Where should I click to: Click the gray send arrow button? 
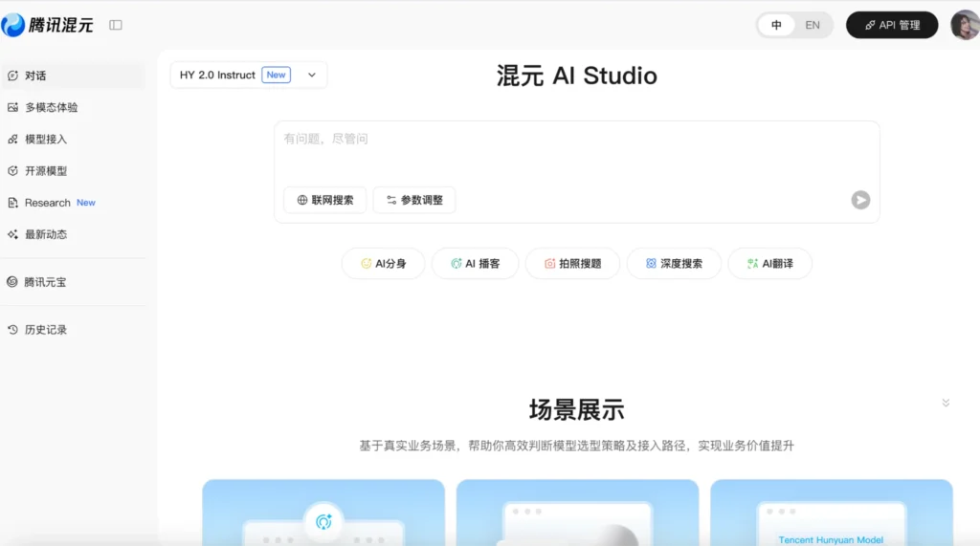pos(860,200)
